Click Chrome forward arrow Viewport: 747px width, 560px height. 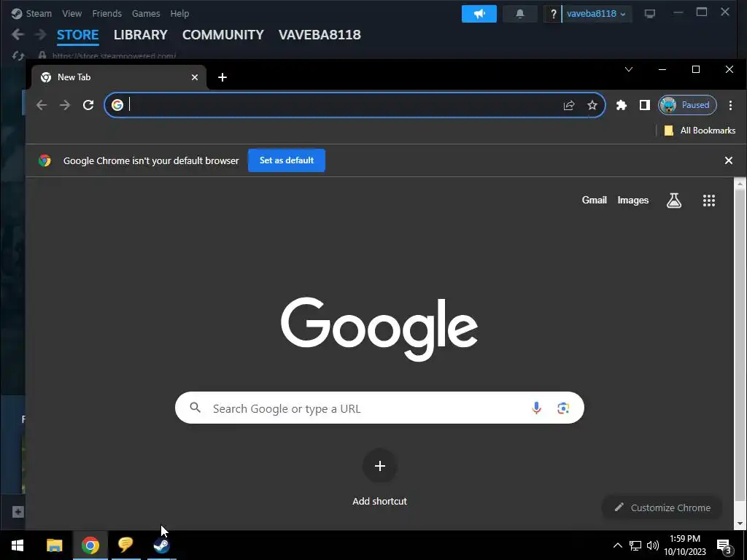(65, 105)
